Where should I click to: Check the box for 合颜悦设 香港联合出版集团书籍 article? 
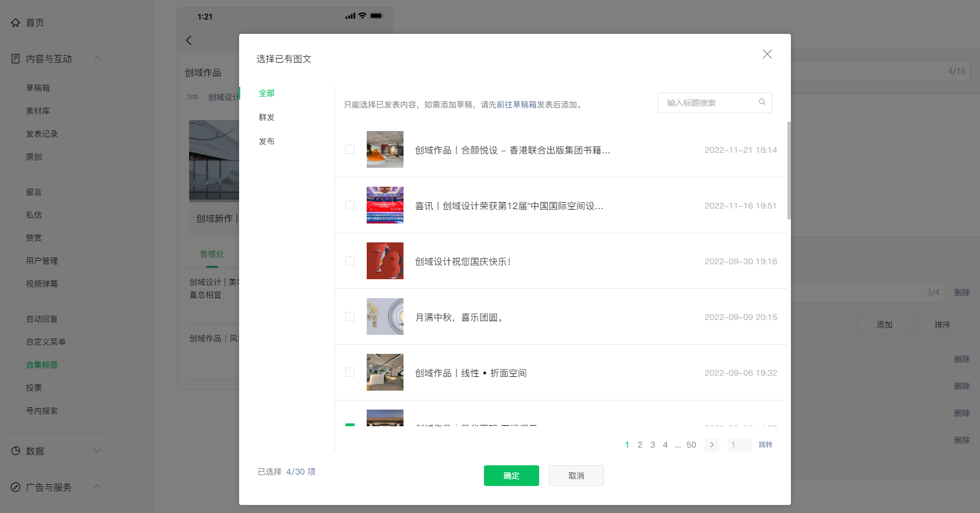350,149
